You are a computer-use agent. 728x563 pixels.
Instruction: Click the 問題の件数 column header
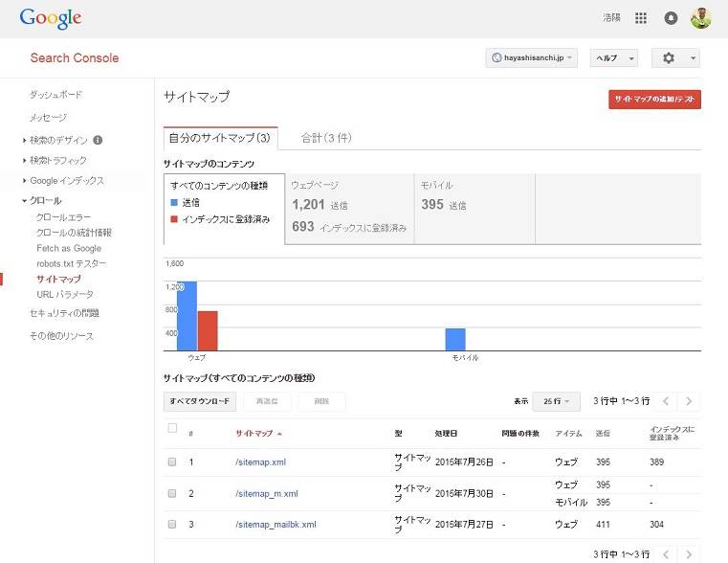coord(520,434)
